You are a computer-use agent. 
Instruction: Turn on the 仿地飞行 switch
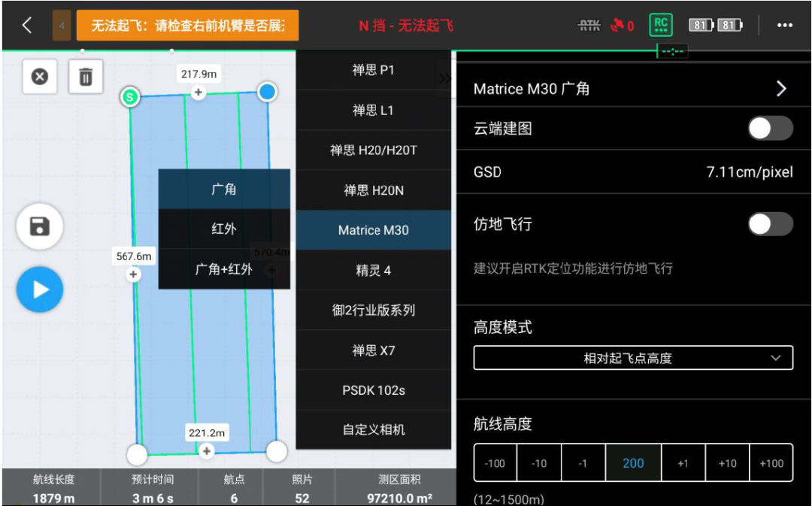click(770, 224)
